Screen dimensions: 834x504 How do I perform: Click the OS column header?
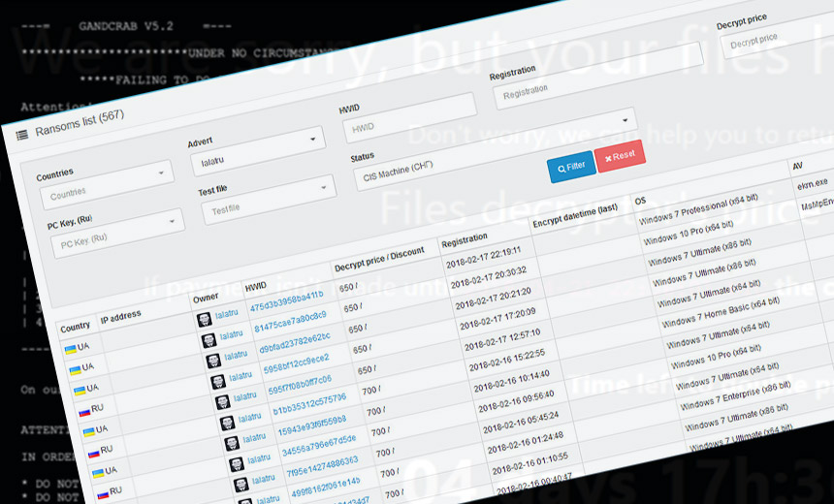(x=640, y=201)
